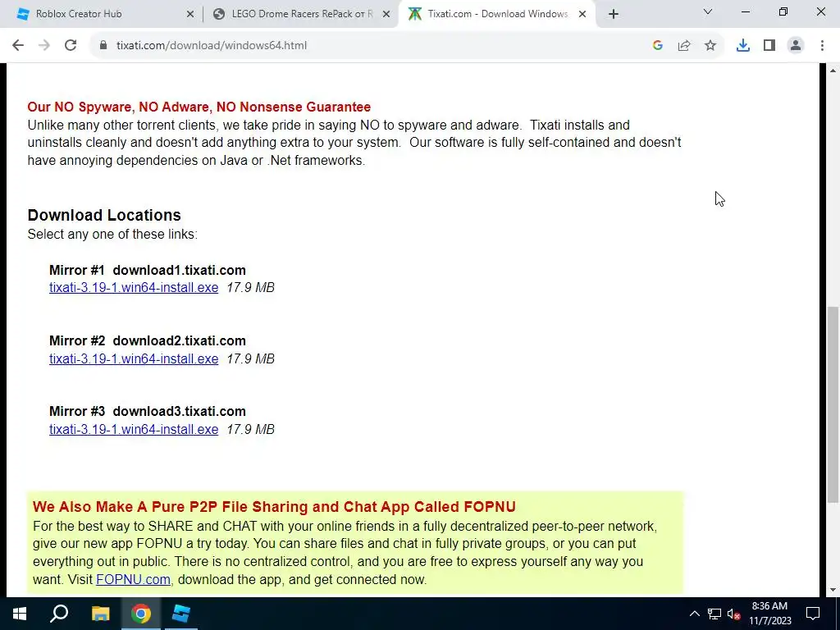
Task: Open Windows taskbar search
Action: tap(59, 614)
